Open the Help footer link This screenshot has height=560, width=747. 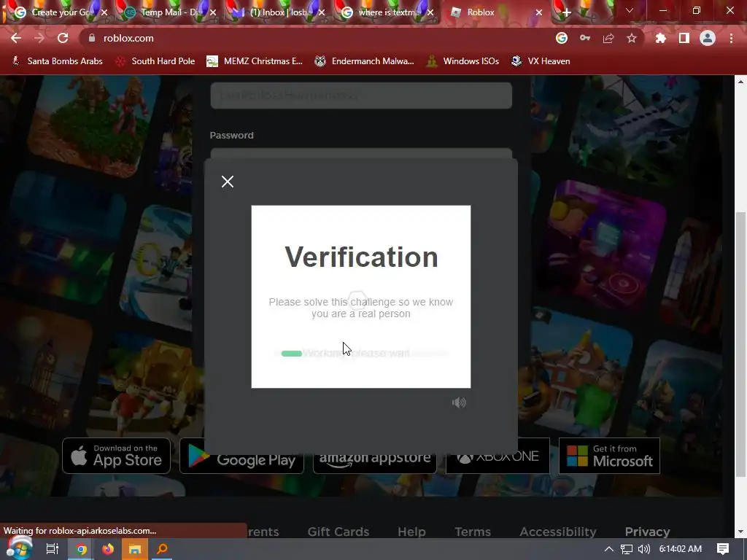411,532
